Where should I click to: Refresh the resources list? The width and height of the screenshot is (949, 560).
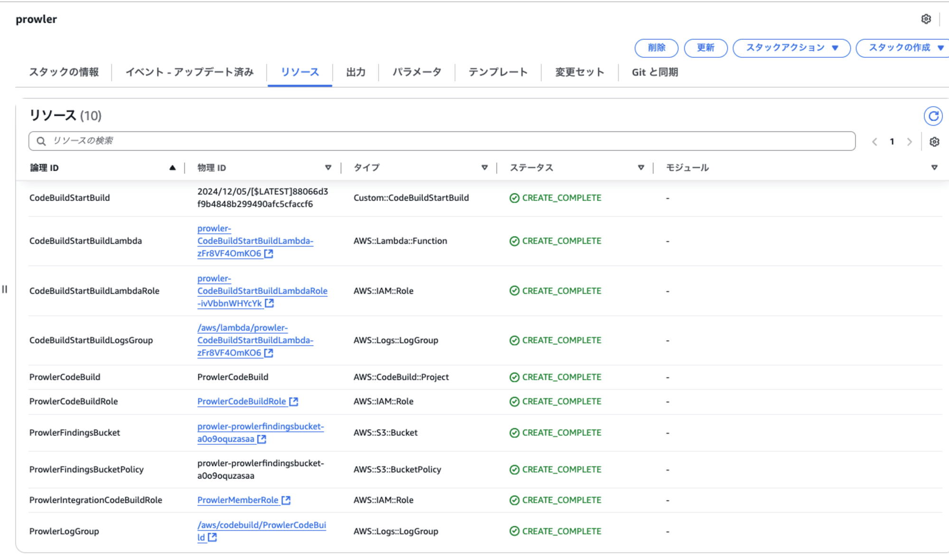(933, 116)
